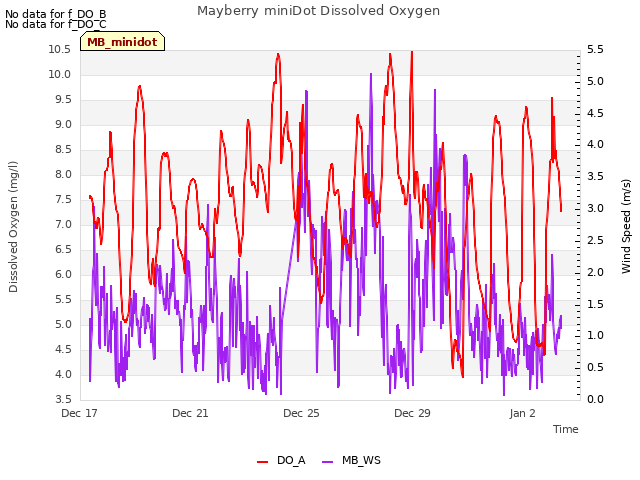Image resolution: width=640 pixels, height=480 pixels.
Task: Click the 7.5 left axis value
Action: [x=63, y=200]
